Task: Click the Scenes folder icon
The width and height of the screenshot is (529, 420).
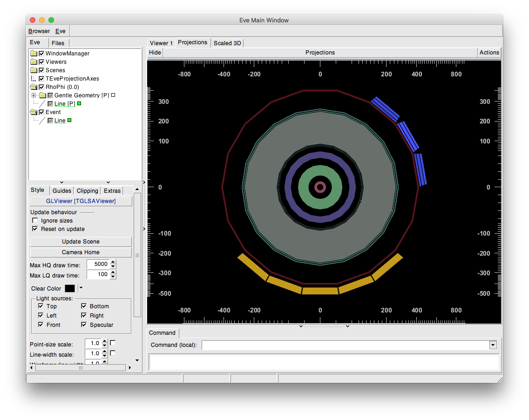Action: 34,70
